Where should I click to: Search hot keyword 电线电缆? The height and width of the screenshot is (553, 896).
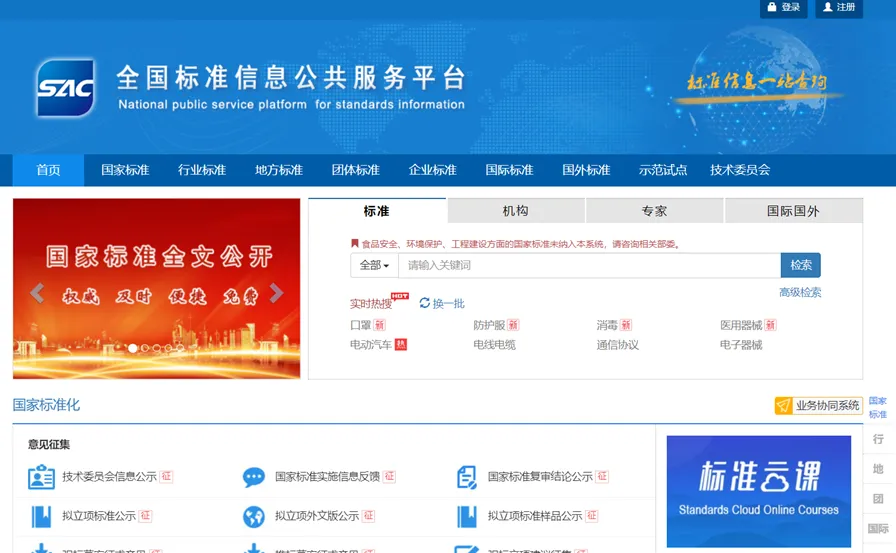494,344
